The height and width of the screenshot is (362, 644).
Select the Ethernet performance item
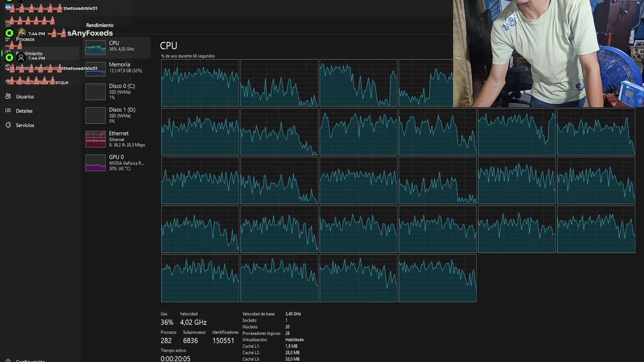tap(117, 139)
